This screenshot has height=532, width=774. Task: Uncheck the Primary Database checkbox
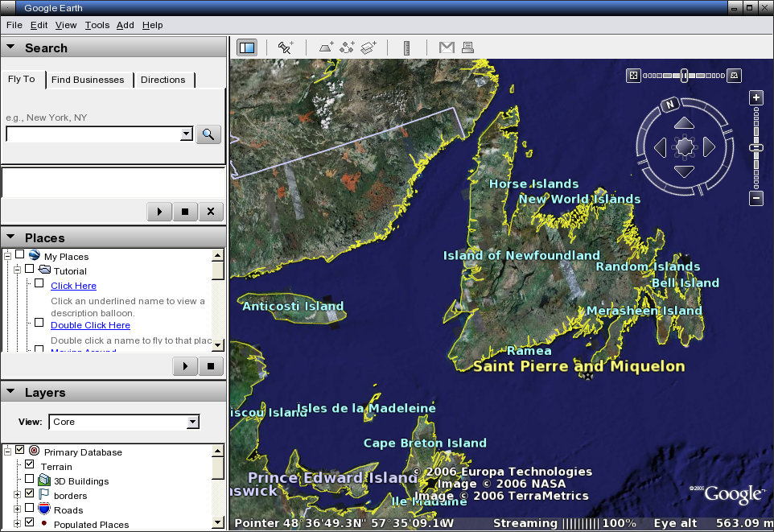(20, 450)
